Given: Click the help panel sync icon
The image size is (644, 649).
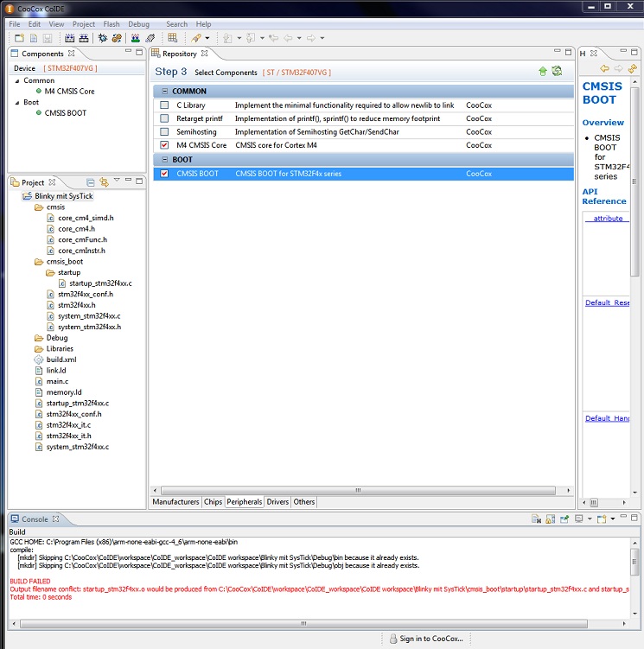Looking at the screenshot, I should [632, 68].
